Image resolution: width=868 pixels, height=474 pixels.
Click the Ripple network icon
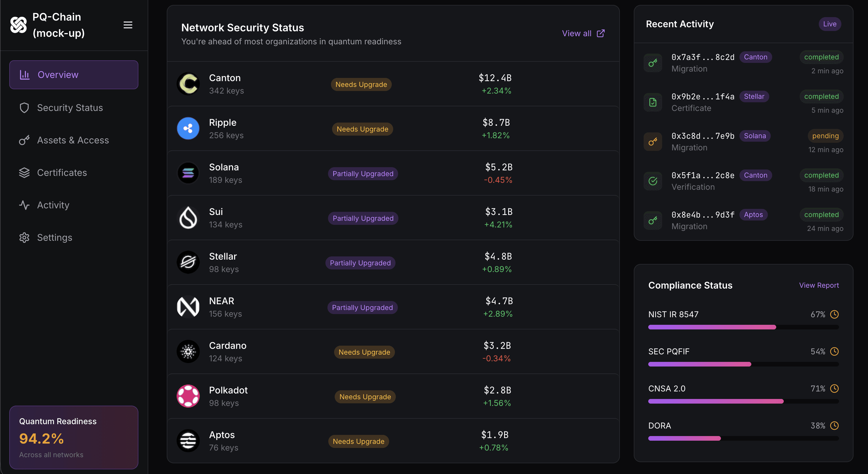[188, 128]
